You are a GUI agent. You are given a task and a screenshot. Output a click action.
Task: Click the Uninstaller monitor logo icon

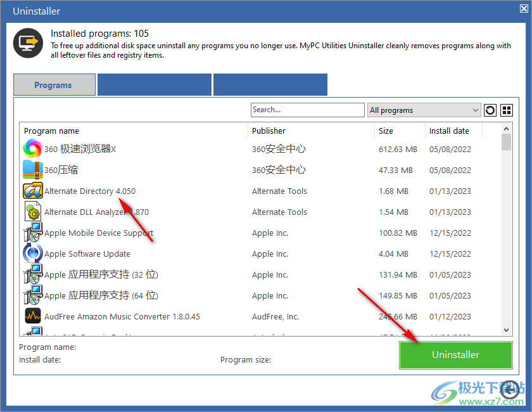(28, 43)
